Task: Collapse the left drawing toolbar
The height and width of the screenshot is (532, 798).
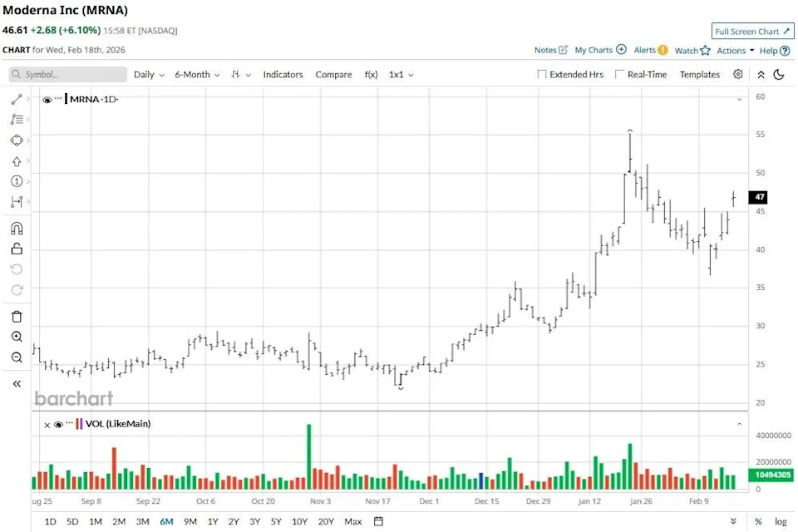Action: click(17, 383)
